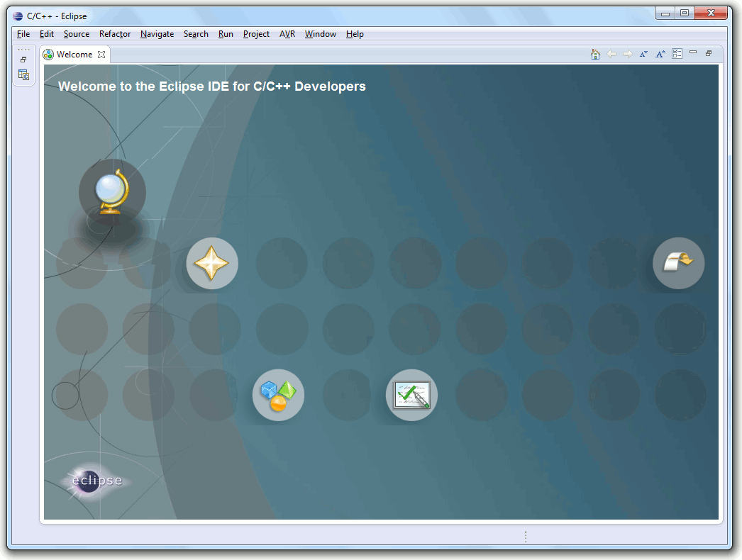Open the AVR menu
This screenshot has width=742, height=560.
tap(287, 34)
